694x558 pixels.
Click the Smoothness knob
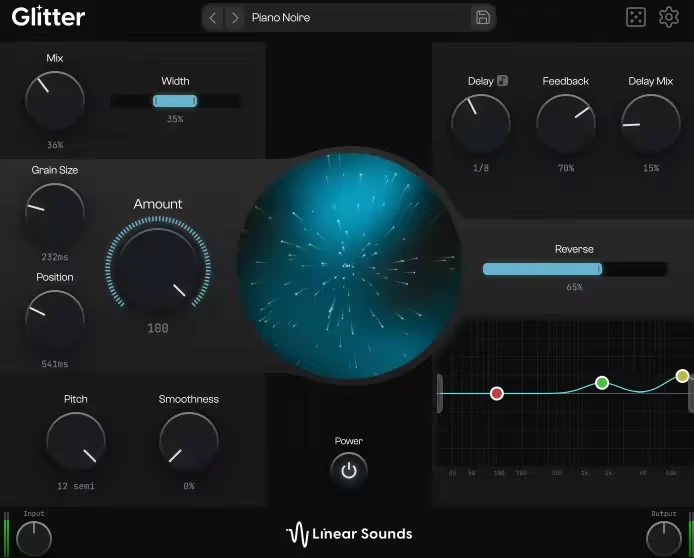tap(189, 442)
